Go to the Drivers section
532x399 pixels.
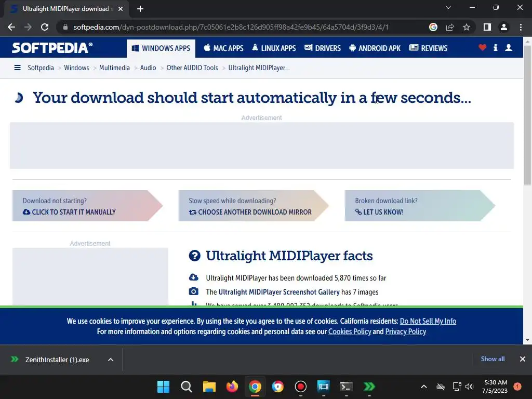coord(323,48)
